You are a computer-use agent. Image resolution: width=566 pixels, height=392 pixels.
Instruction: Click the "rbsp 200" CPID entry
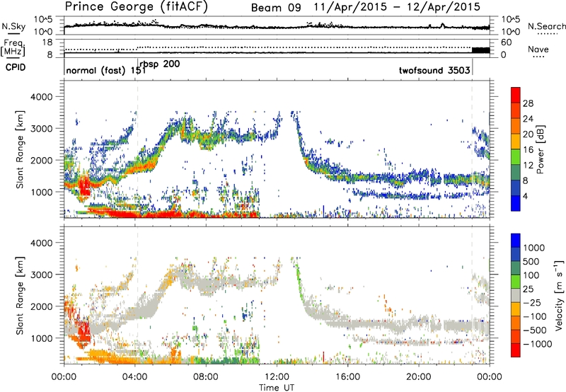[160, 64]
